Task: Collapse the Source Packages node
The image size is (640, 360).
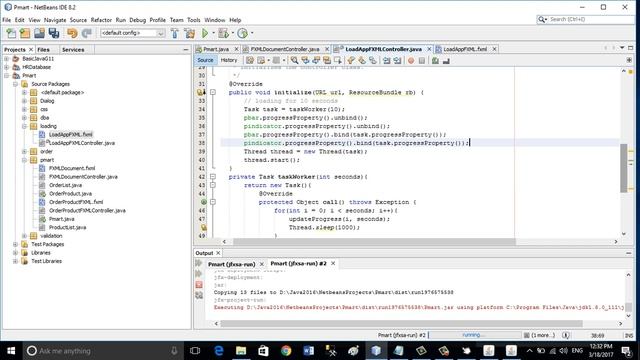Action: (x=16, y=84)
